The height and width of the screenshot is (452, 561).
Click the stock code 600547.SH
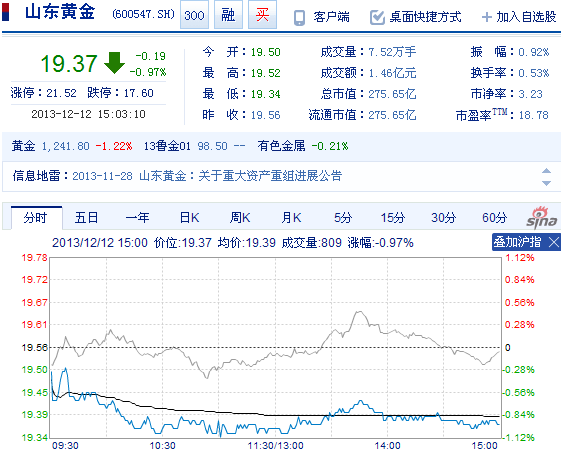143,14
